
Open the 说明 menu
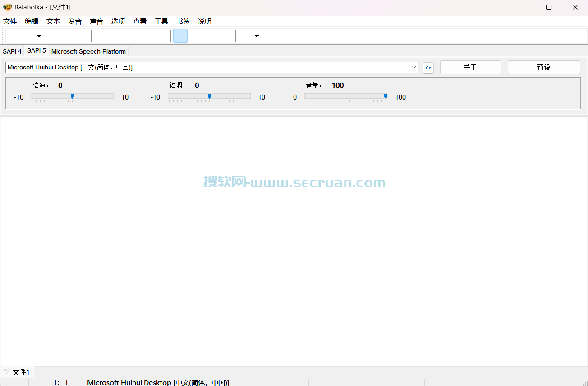click(205, 22)
